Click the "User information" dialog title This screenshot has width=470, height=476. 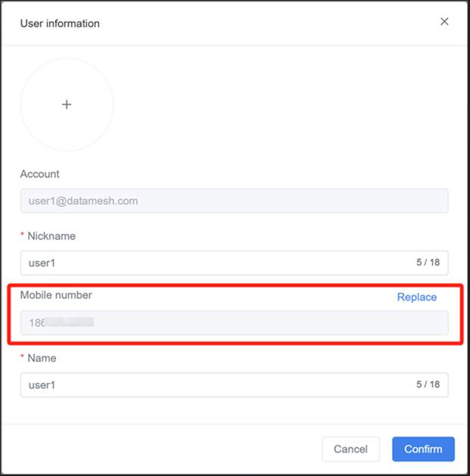coord(60,23)
